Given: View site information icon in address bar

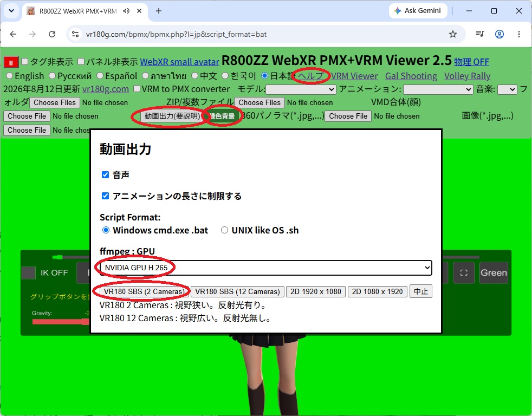Looking at the screenshot, I should click(x=75, y=34).
